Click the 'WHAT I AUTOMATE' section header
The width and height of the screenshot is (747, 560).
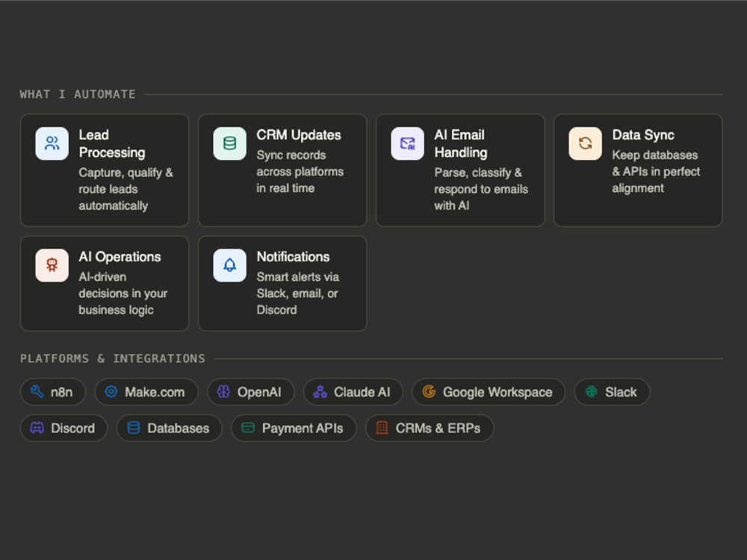point(78,94)
